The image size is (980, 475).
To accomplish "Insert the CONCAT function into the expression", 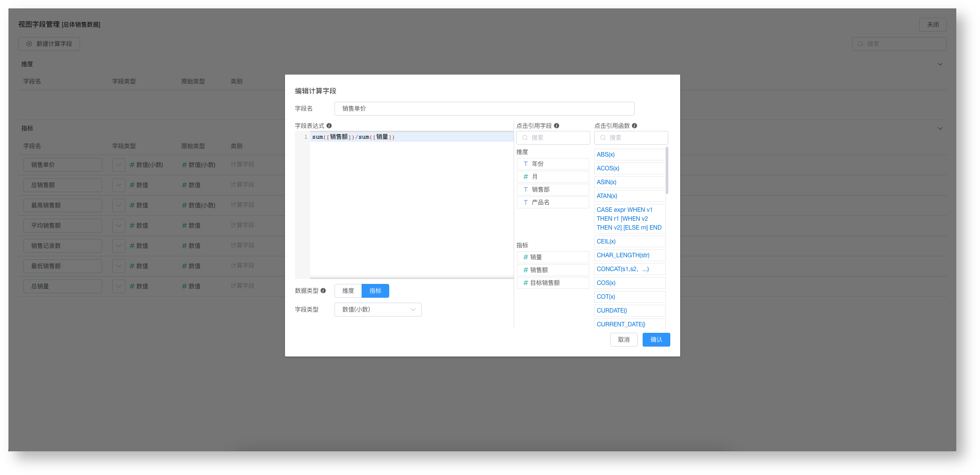I will 622,269.
